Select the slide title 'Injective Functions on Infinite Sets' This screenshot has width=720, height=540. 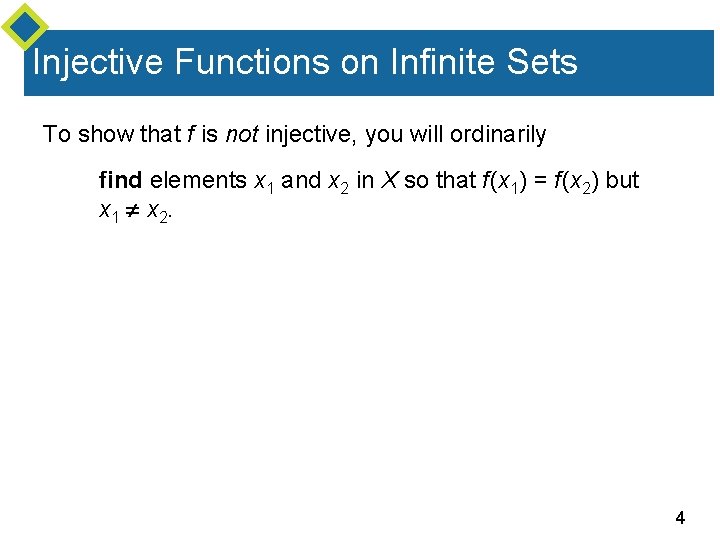pyautogui.click(x=305, y=62)
